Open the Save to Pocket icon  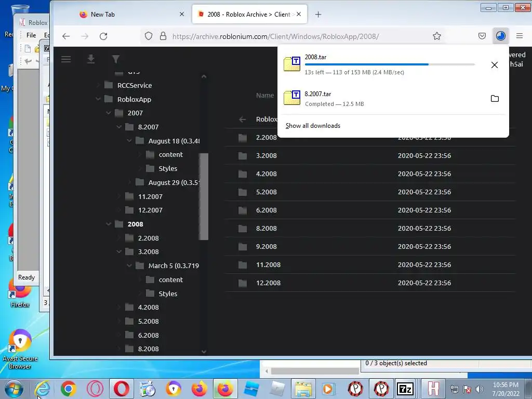point(482,36)
